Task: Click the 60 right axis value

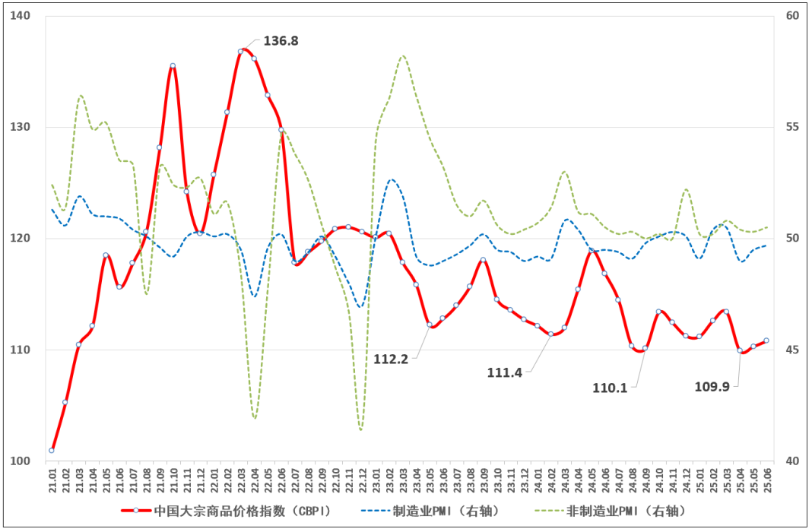Action: pyautogui.click(x=792, y=15)
